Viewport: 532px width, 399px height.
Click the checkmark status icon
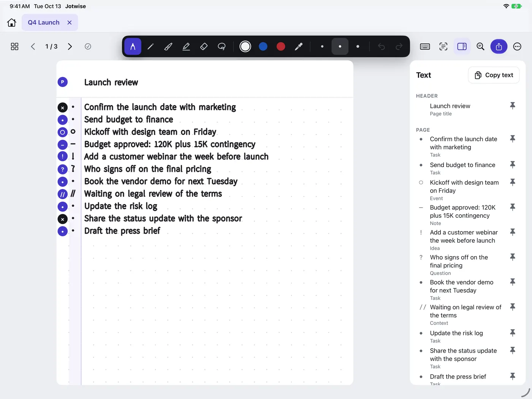click(x=88, y=46)
